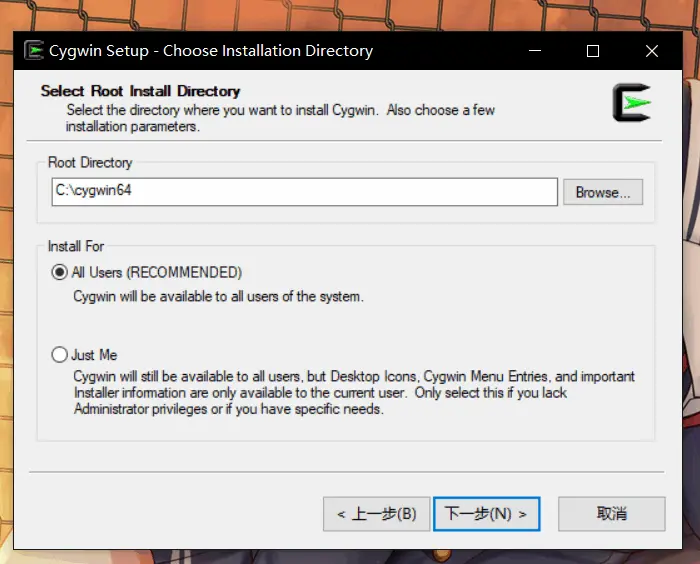The image size is (700, 564).
Task: Select the All Users (RECOMMENDED) radio button
Action: click(x=59, y=272)
